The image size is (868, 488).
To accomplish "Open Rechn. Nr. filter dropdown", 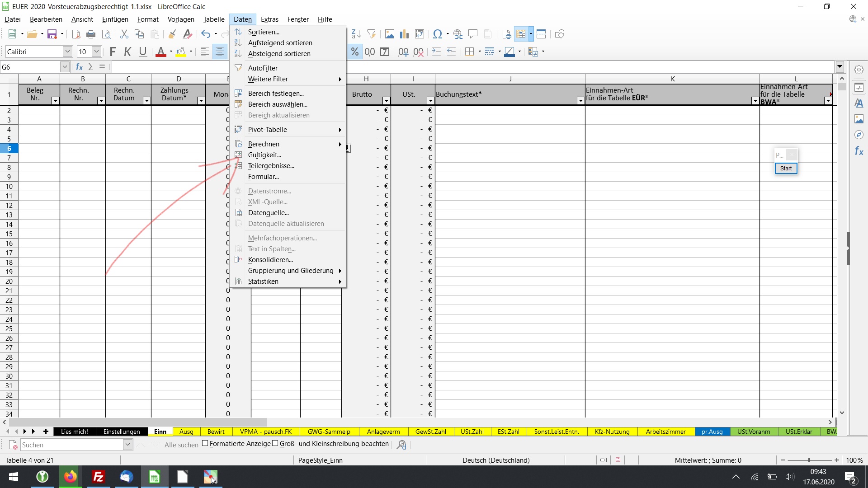I will pos(101,101).
